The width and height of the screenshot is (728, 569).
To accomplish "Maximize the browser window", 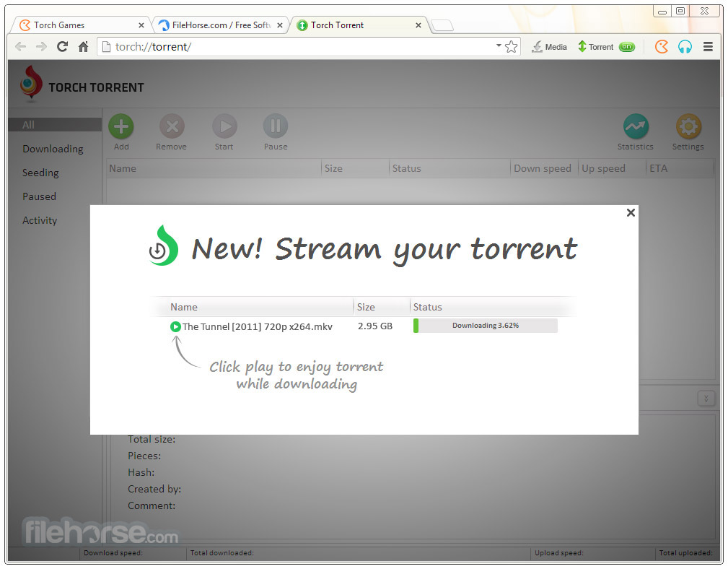I will [680, 11].
